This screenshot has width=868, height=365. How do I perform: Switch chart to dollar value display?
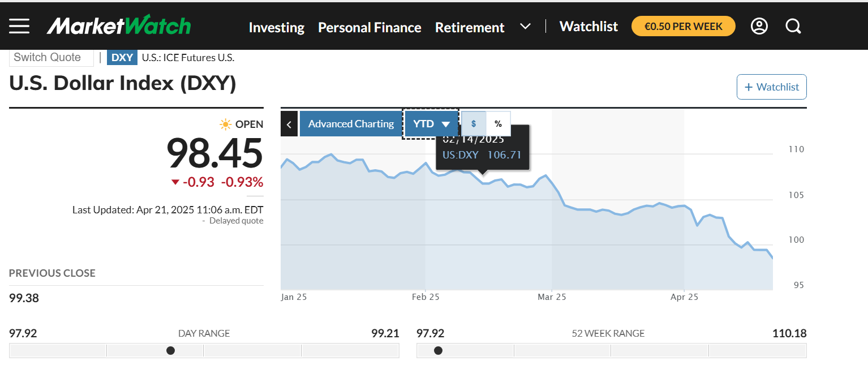click(x=474, y=124)
